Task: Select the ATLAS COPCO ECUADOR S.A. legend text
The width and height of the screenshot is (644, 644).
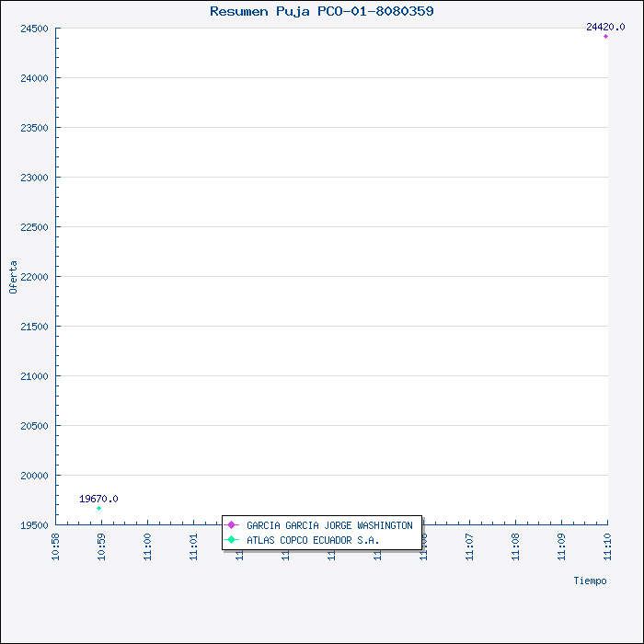Action: pyautogui.click(x=313, y=540)
